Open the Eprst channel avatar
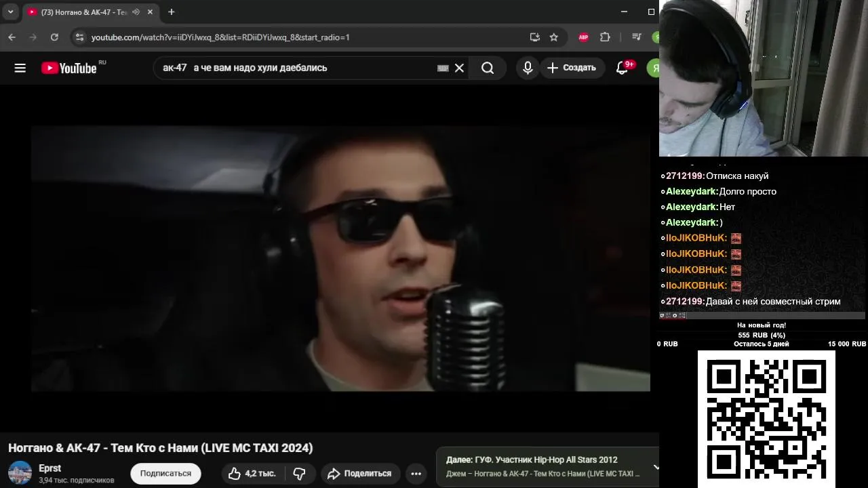This screenshot has height=488, width=868. (20, 472)
